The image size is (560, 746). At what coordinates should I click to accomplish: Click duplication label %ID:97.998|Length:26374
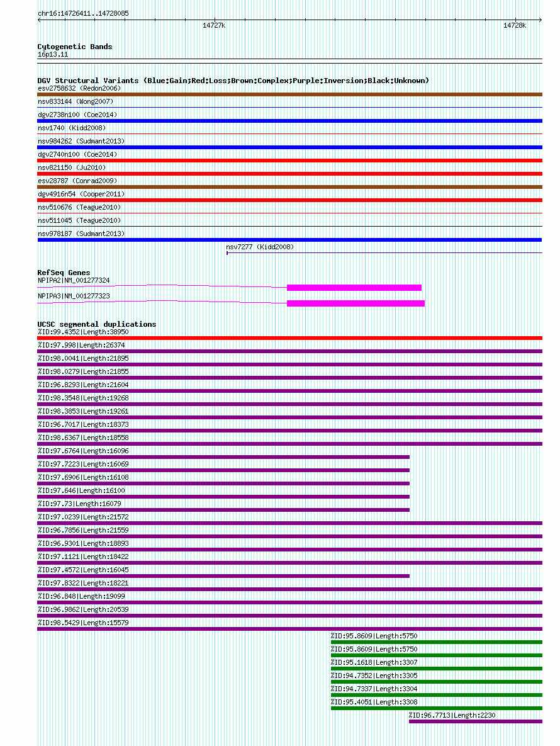click(x=81, y=346)
